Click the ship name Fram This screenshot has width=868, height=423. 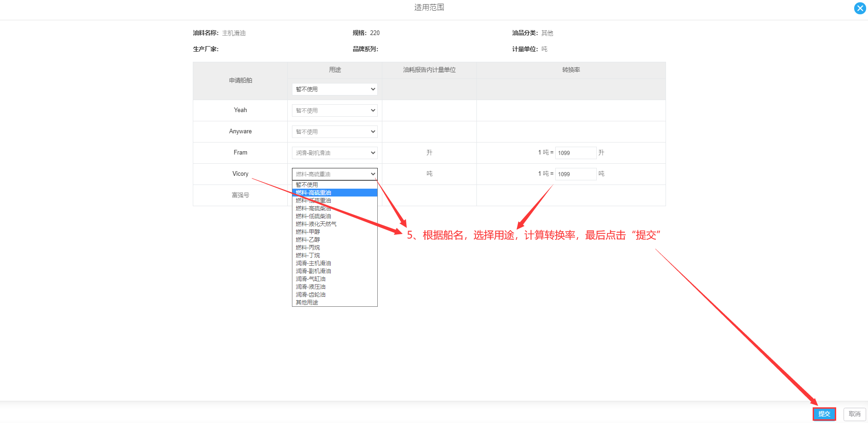tap(240, 152)
